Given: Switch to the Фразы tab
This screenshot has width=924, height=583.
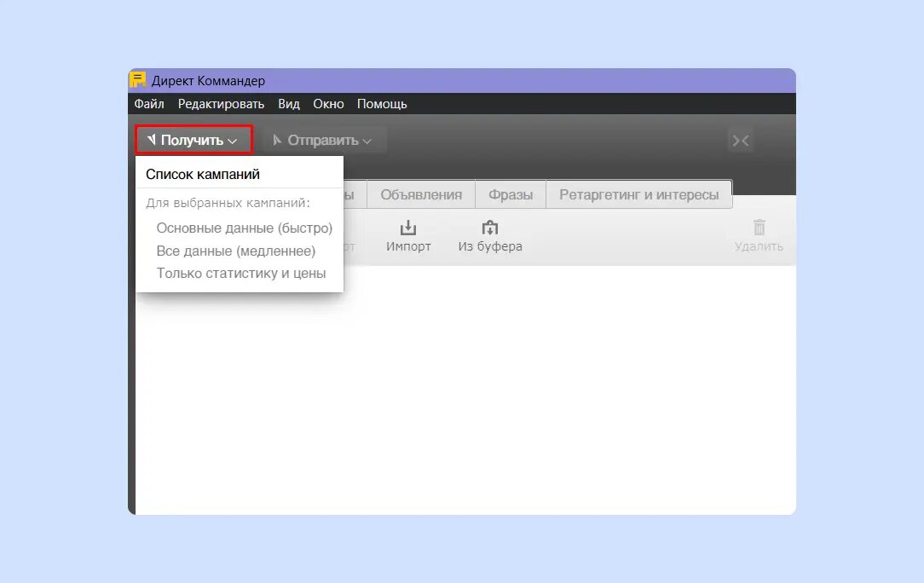Looking at the screenshot, I should [511, 194].
